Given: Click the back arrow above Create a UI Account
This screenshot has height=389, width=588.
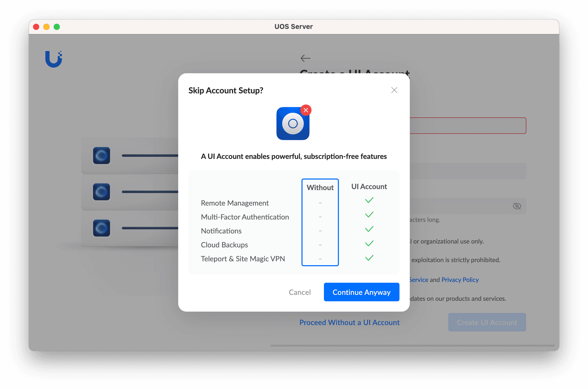Looking at the screenshot, I should (305, 58).
